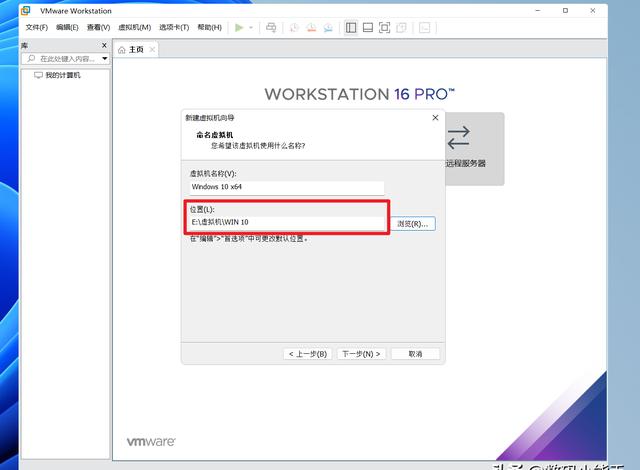Viewport: 640px width, 470px height.
Task: Click the revert to snapshot icon
Action: (x=311, y=28)
